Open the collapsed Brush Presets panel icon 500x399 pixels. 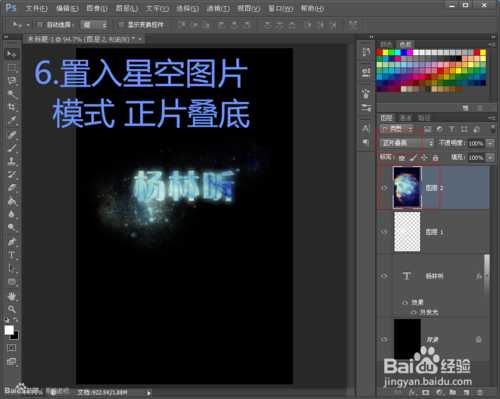click(x=366, y=107)
